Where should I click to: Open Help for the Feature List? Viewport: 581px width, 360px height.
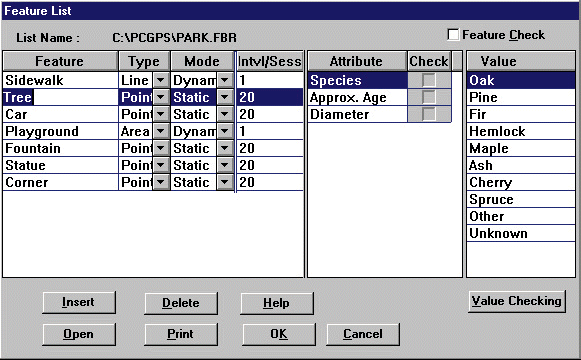pos(277,303)
